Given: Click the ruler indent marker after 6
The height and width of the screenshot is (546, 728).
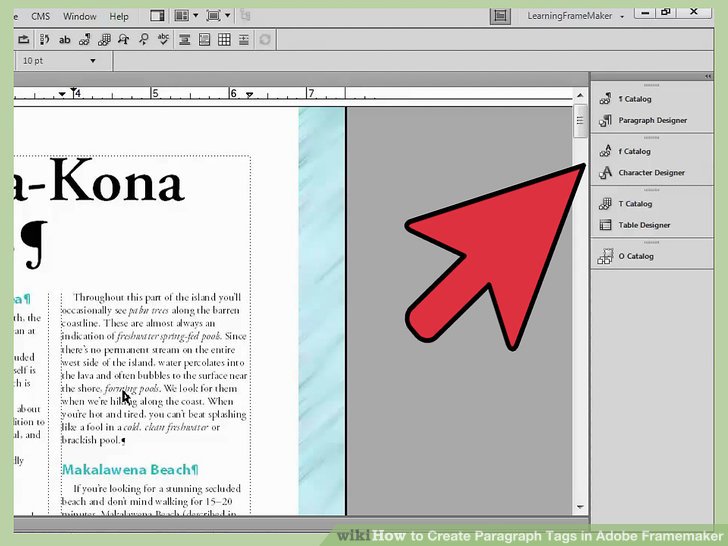Looking at the screenshot, I should point(249,95).
